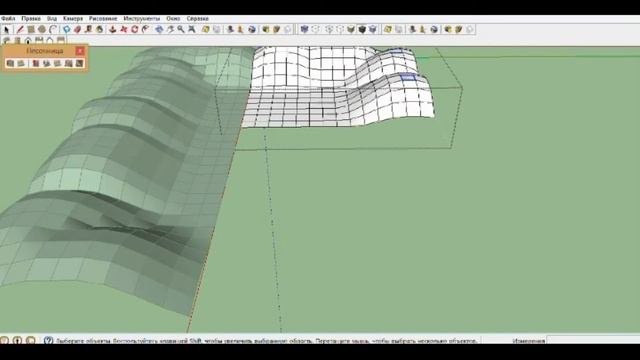Screen dimensions: 640x360
Task: Activate the Sandbox Stamp tool
Action: tap(47, 63)
